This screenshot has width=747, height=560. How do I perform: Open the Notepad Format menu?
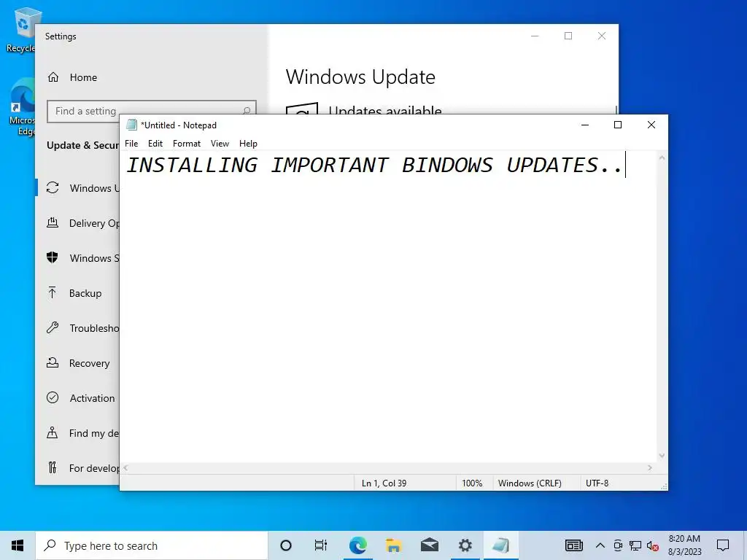point(186,144)
